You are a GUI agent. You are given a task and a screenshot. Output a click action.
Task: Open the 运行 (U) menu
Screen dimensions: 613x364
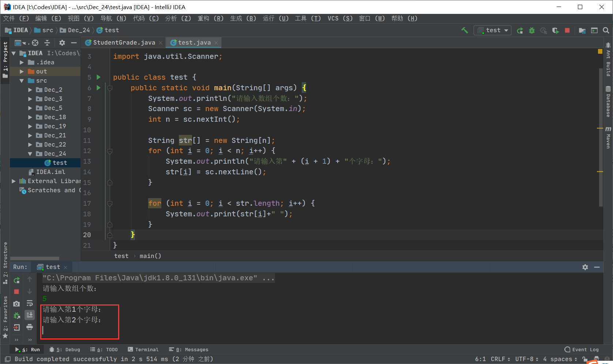(275, 19)
